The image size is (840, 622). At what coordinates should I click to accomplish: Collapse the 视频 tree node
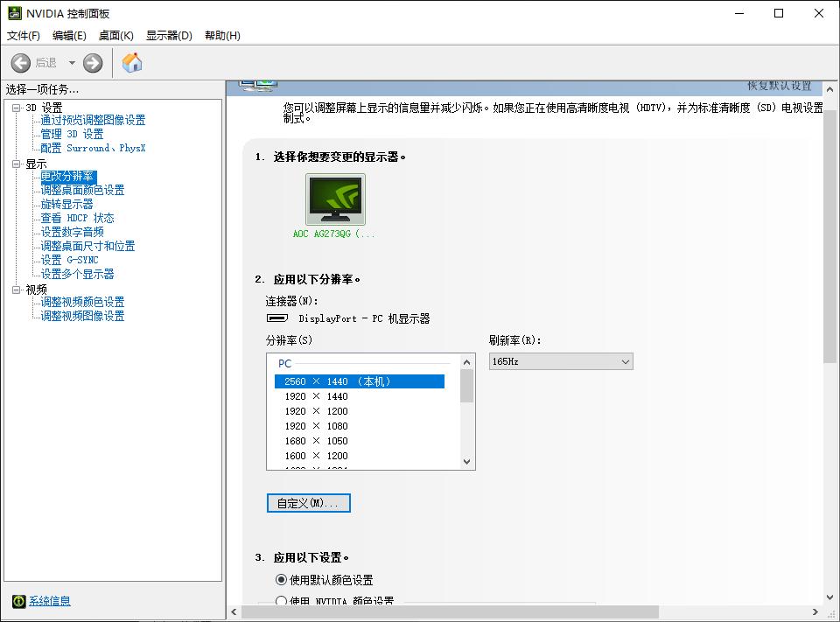[x=17, y=290]
